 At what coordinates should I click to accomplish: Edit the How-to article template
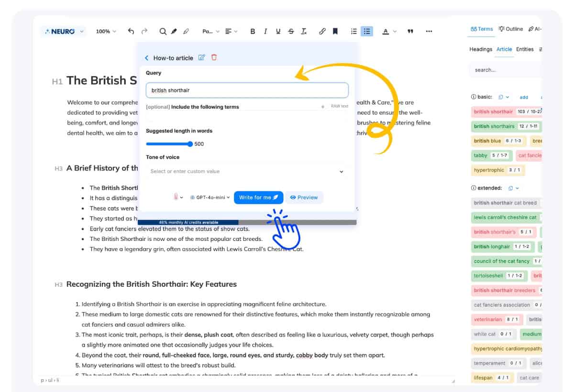click(201, 57)
